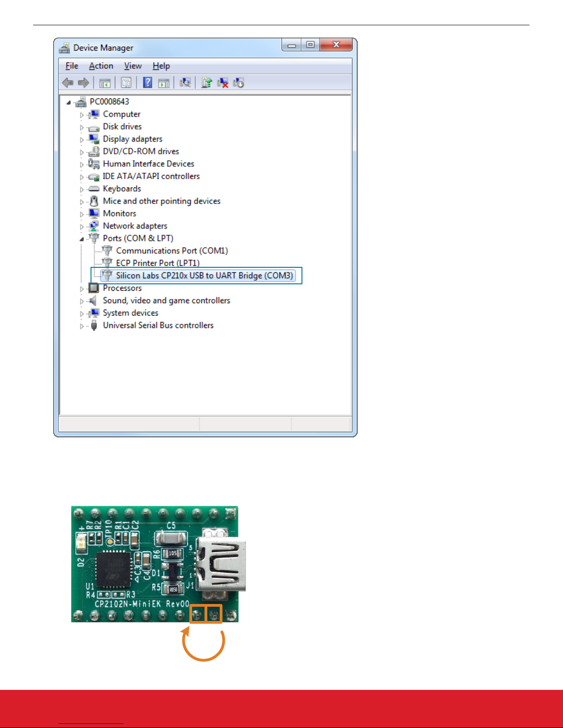The width and height of the screenshot is (563, 728).
Task: Click the Forward arrow toolbar icon
Action: [x=83, y=83]
